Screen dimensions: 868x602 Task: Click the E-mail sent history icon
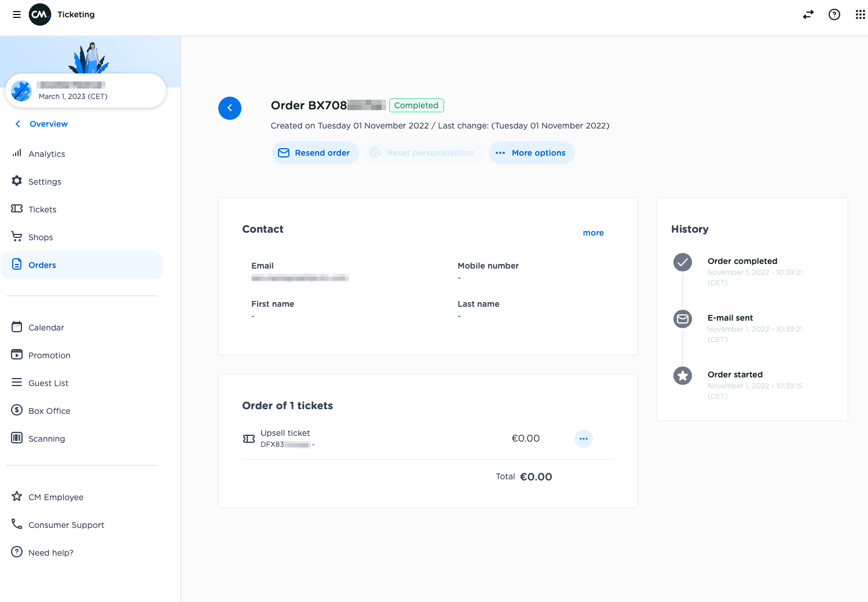683,319
